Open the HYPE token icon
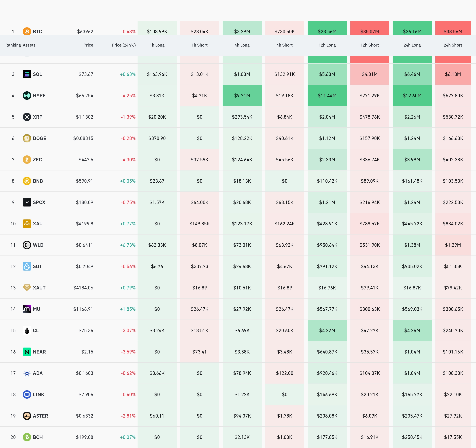Image resolution: width=476 pixels, height=448 pixels. 27,96
